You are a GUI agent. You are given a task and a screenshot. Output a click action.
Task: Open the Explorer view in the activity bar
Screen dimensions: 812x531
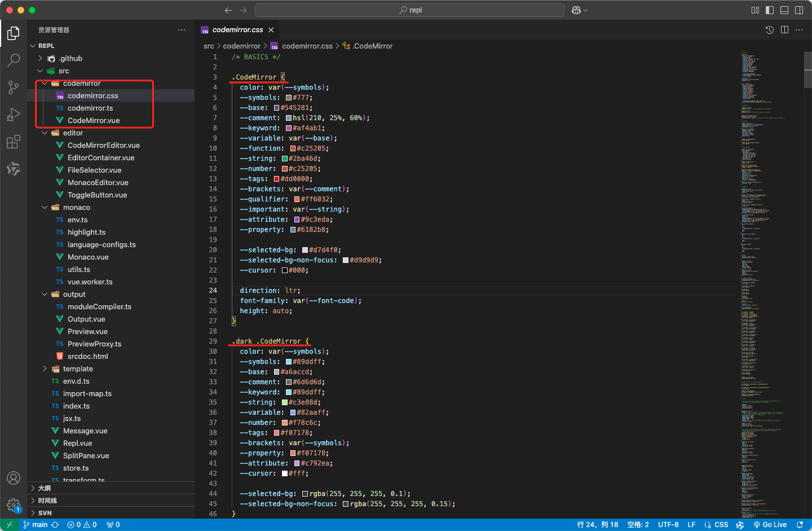point(14,33)
